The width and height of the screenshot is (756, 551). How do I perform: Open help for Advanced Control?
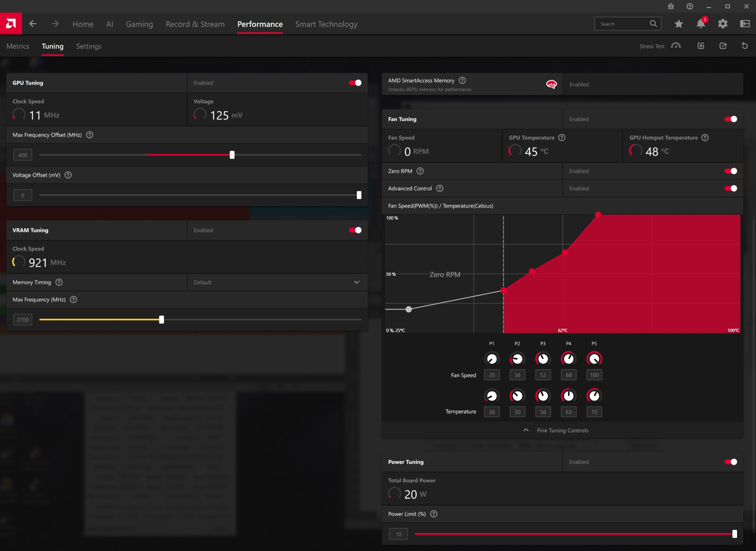440,188
